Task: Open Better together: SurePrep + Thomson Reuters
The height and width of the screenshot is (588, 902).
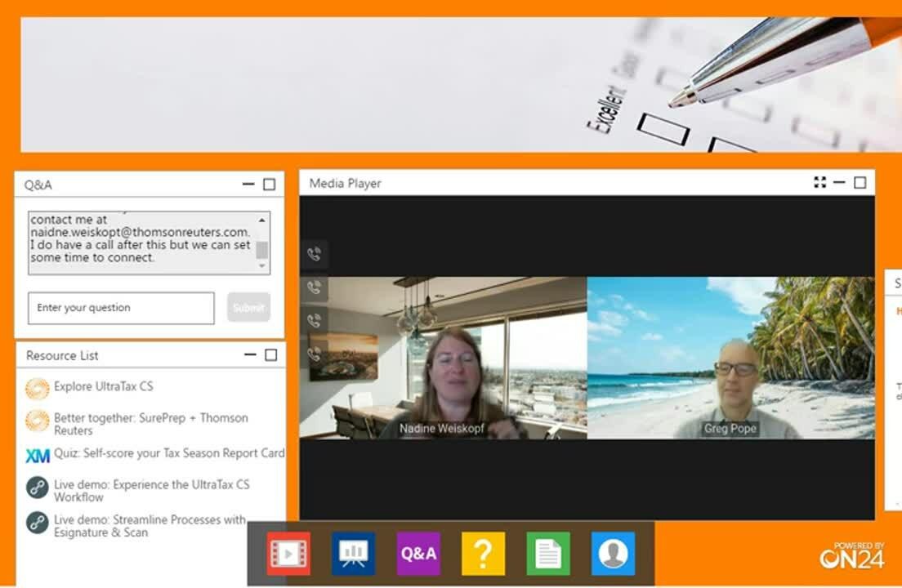Action: [150, 424]
